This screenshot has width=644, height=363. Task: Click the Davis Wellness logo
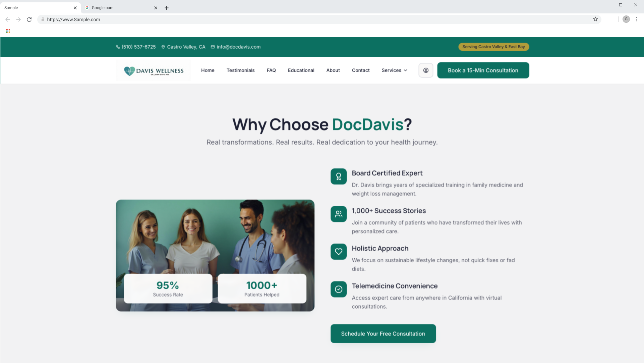(154, 70)
